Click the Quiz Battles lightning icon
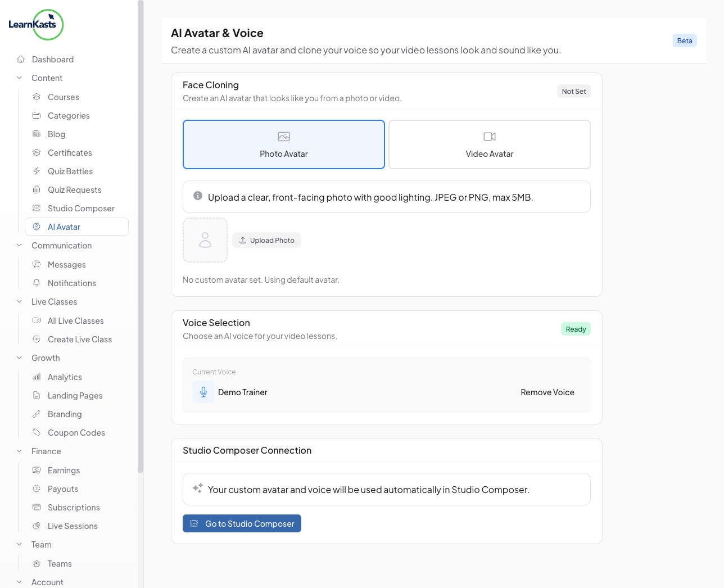 pos(37,171)
